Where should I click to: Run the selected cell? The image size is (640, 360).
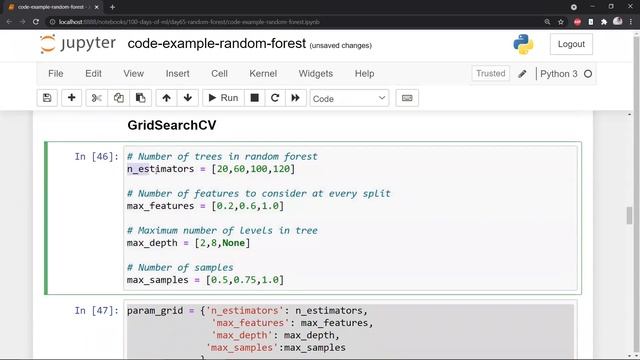pos(223,98)
